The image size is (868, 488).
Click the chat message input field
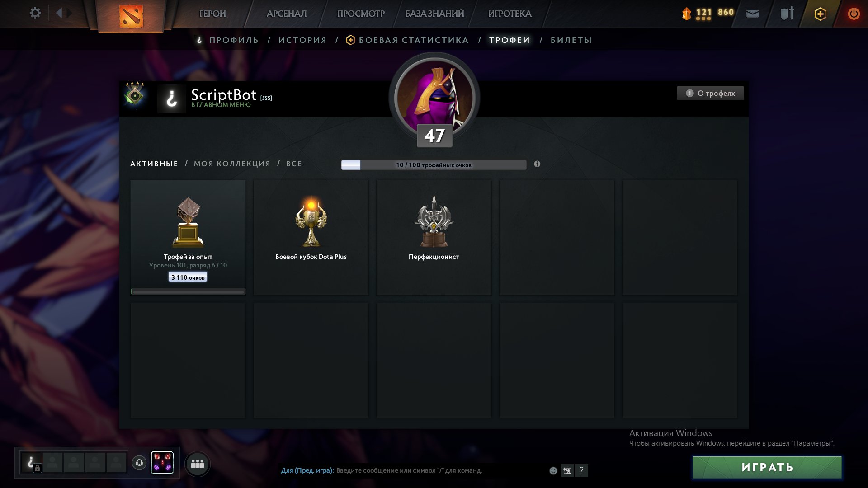point(409,470)
